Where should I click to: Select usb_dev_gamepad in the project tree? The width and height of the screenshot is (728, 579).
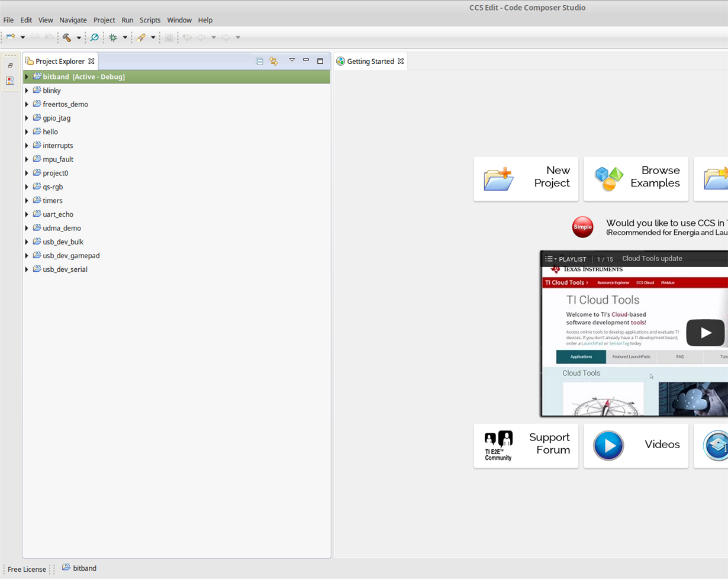pos(71,256)
